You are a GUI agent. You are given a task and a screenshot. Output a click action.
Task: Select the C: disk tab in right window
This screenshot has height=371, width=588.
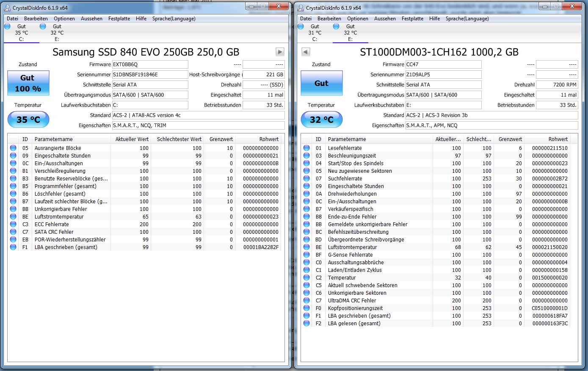(x=315, y=33)
